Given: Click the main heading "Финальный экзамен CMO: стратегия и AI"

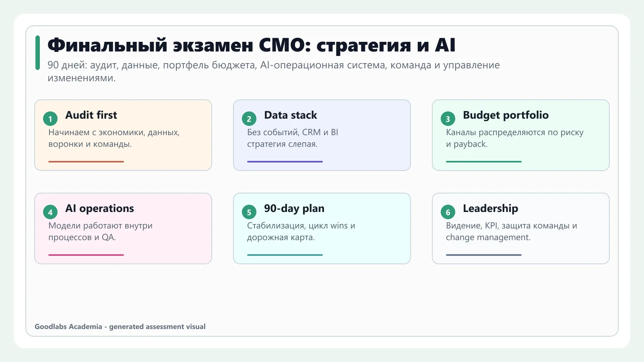Looking at the screenshot, I should tap(252, 45).
